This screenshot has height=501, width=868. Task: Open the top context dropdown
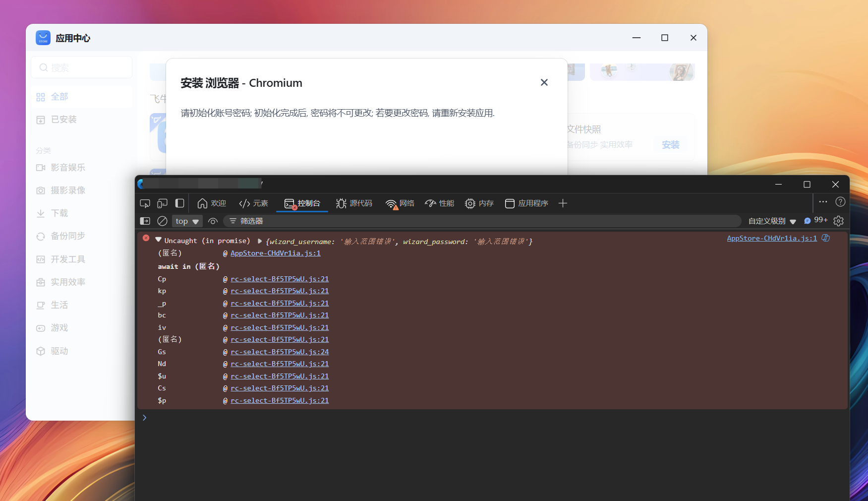click(187, 221)
